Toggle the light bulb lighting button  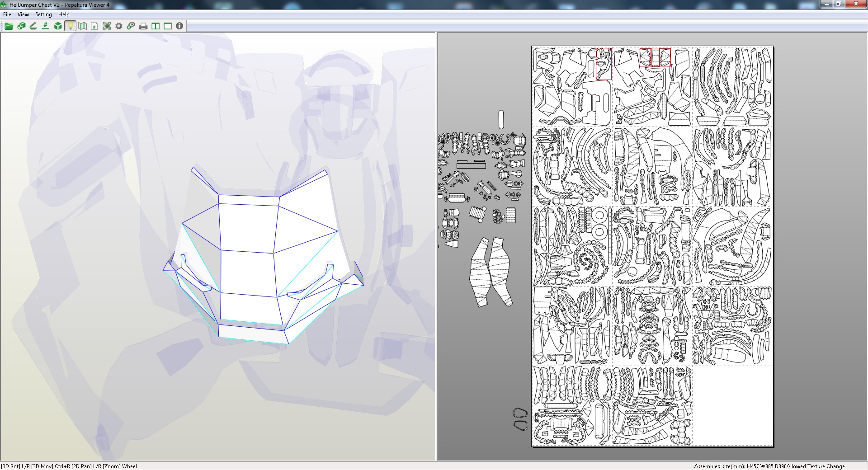coord(70,26)
